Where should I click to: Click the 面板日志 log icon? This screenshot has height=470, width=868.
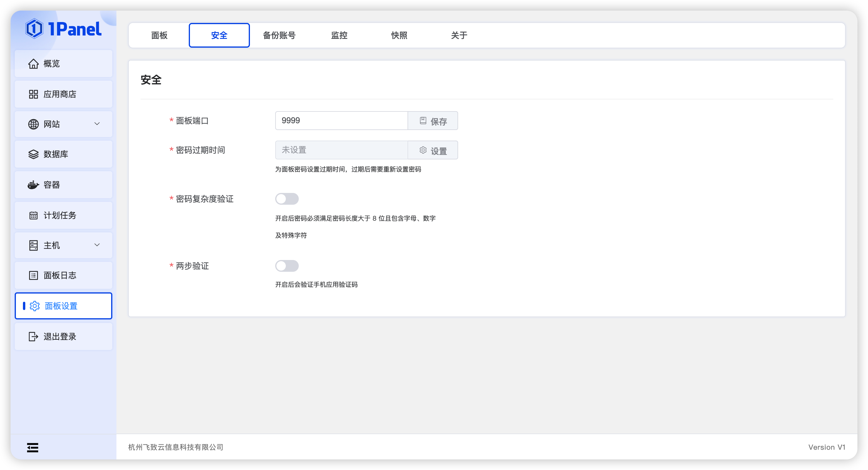pos(33,276)
